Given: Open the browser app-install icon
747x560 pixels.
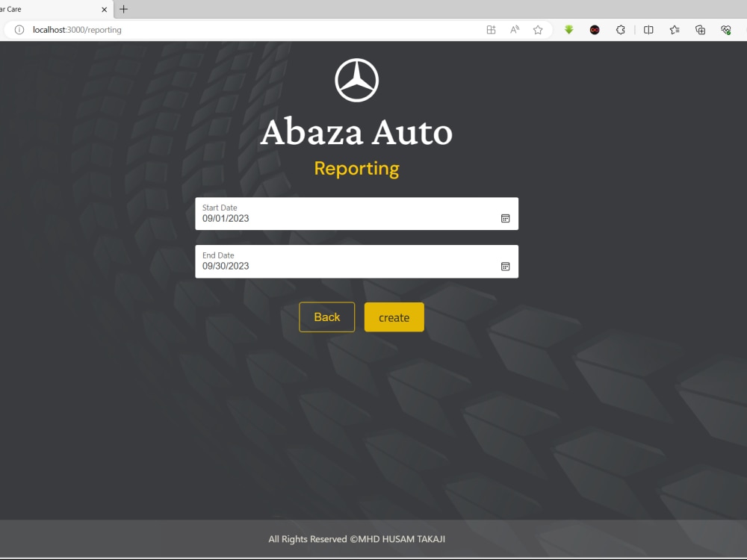Looking at the screenshot, I should tap(491, 30).
